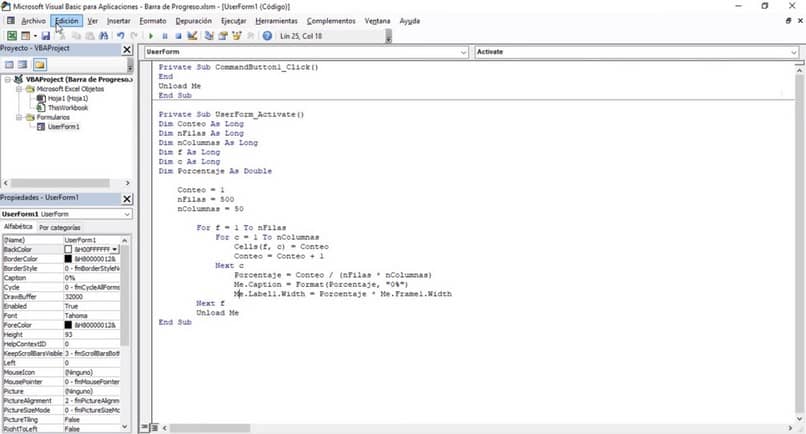This screenshot has width=806, height=434.
Task: Open Help via the question mark icon
Action: (267, 36)
